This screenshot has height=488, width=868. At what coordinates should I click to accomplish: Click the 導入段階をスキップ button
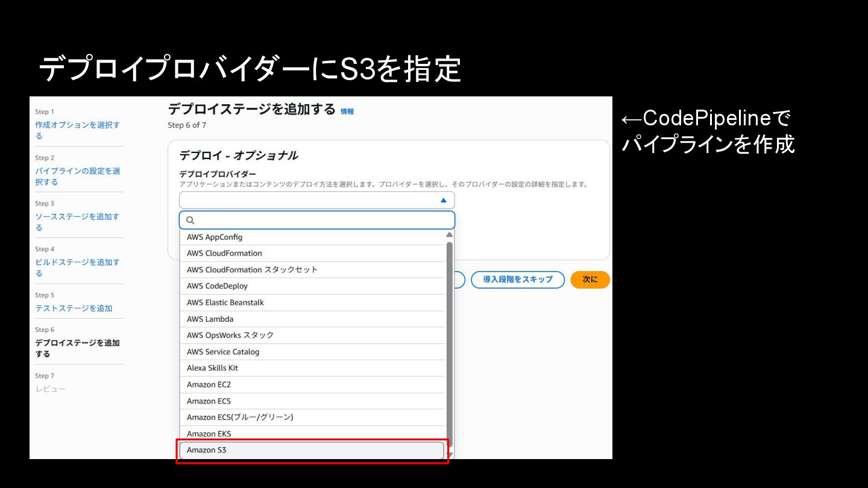(x=518, y=280)
